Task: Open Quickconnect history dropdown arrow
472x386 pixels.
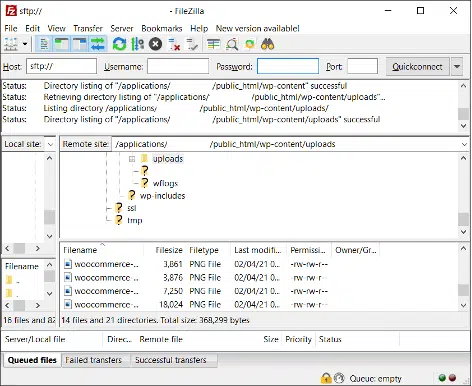Action: point(457,67)
